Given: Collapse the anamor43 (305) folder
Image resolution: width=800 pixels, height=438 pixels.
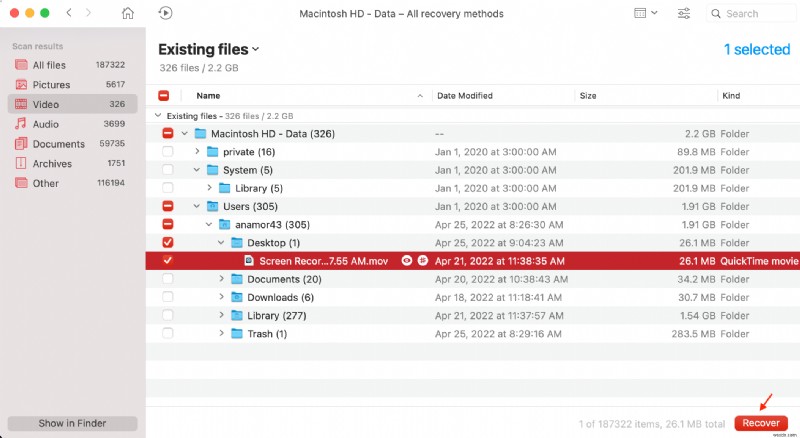Looking at the screenshot, I should (209, 225).
